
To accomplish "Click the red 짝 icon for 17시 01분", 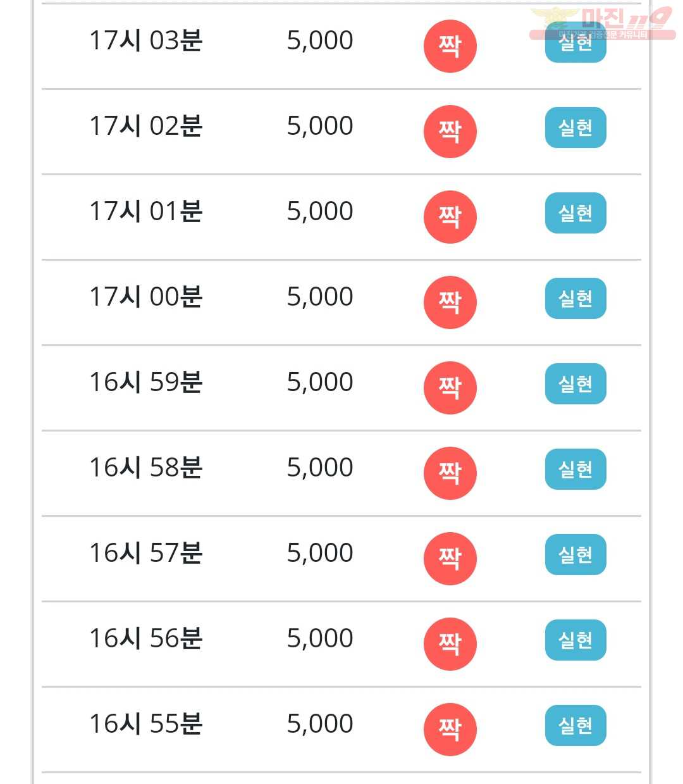I will coord(450,217).
